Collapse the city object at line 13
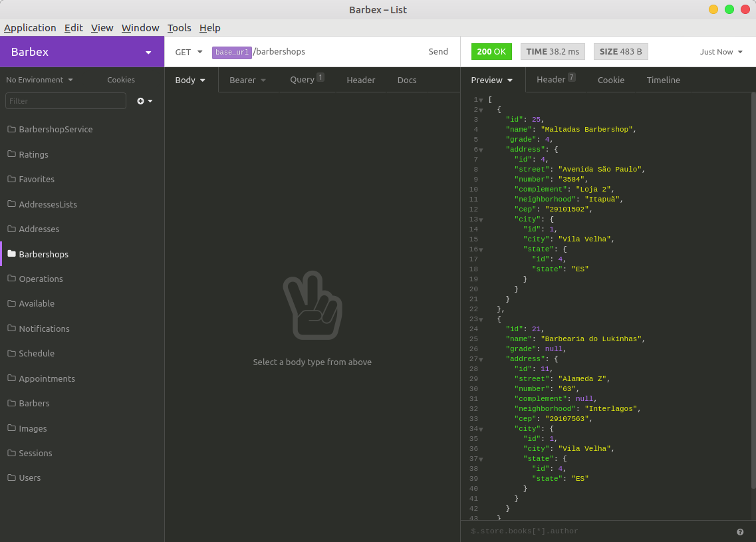Viewport: 756px width, 542px height. click(x=481, y=220)
